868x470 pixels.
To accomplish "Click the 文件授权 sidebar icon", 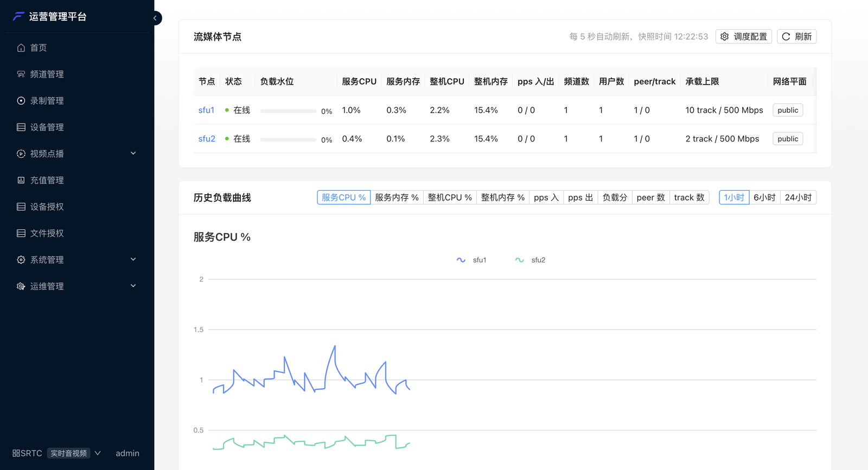I will point(21,233).
